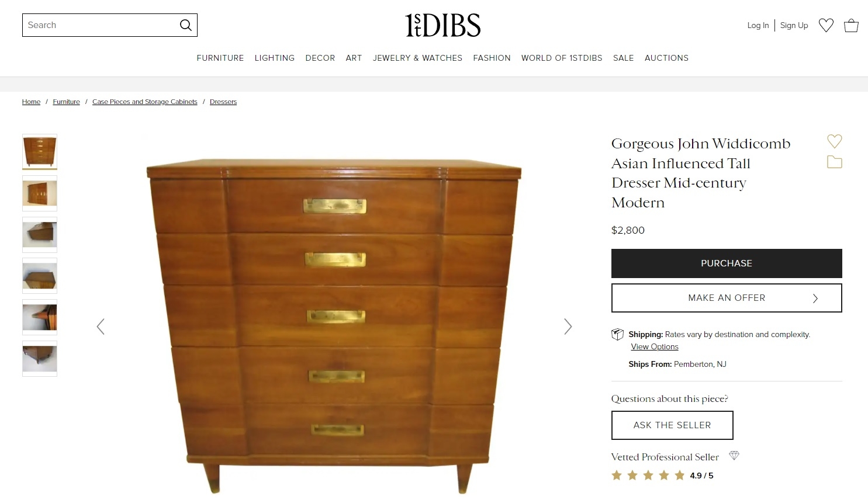The width and height of the screenshot is (868, 503).
Task: Show next product image with right arrow
Action: click(568, 327)
